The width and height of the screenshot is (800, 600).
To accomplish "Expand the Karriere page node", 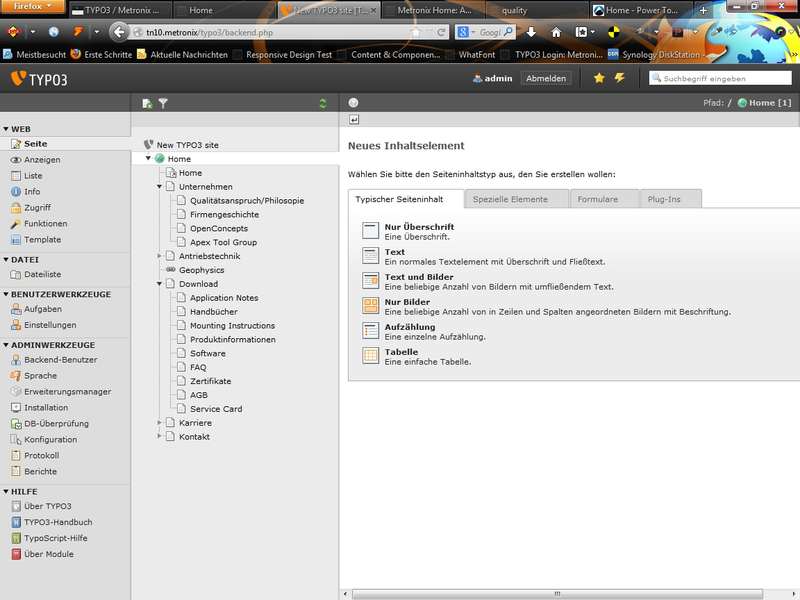I will point(159,423).
